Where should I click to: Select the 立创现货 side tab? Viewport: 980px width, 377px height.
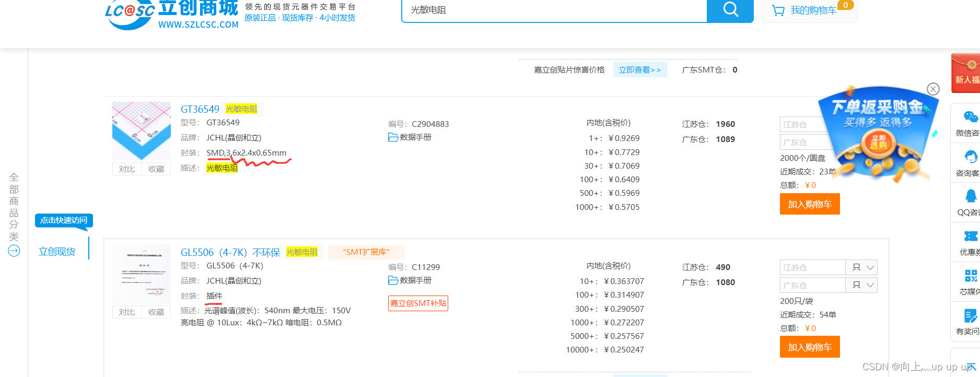coord(57,252)
